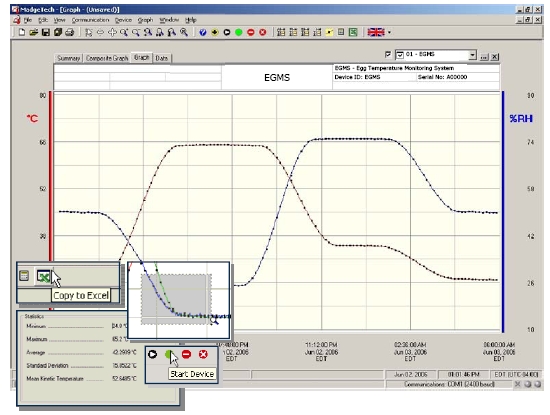The width and height of the screenshot is (550, 415).
Task: Select the Graph tab
Action: click(x=141, y=57)
